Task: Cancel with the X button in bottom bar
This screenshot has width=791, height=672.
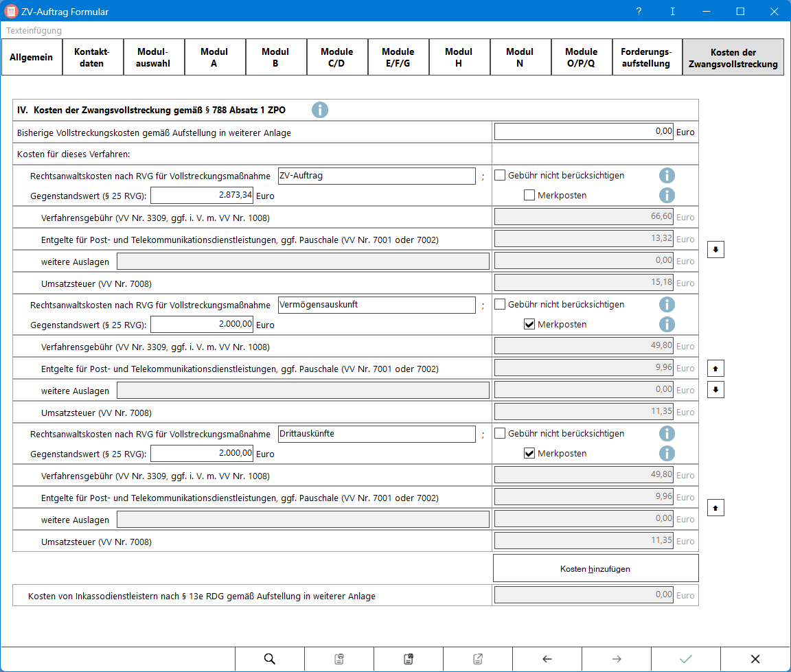Action: tap(755, 659)
